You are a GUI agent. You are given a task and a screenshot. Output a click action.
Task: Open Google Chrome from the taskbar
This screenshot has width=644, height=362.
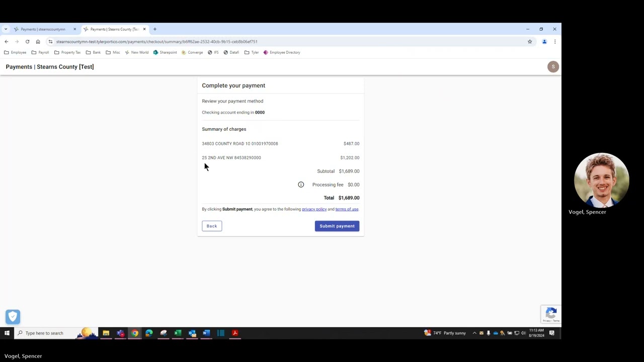pyautogui.click(x=135, y=333)
